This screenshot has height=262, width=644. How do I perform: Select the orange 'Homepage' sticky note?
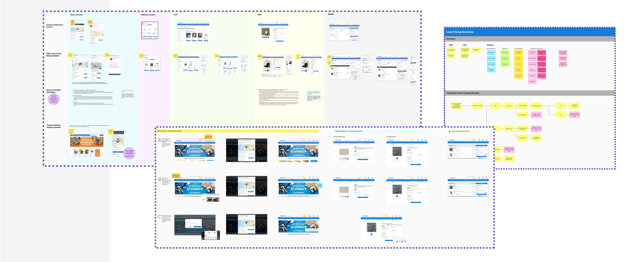coord(519,53)
